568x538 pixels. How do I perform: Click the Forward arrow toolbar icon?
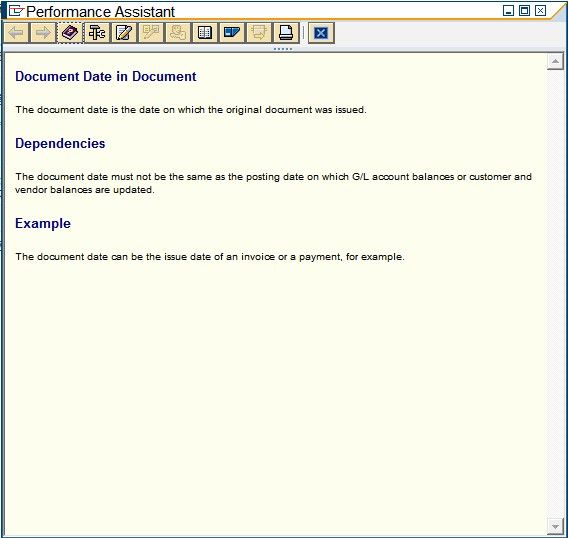point(43,33)
